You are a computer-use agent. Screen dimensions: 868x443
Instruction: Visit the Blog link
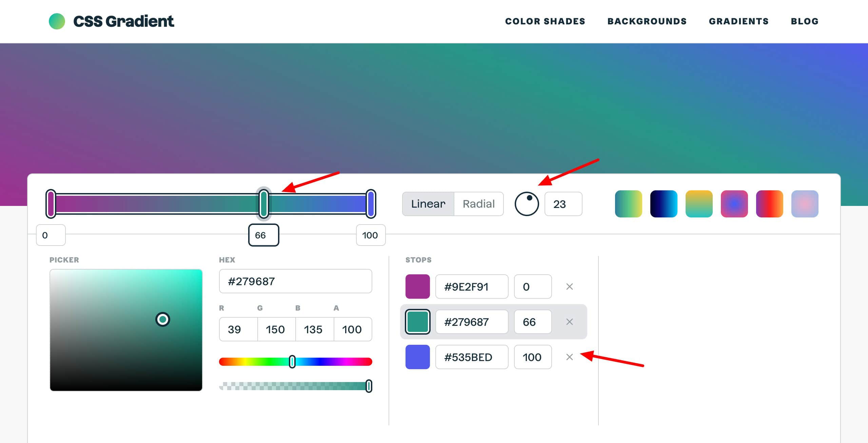(804, 21)
